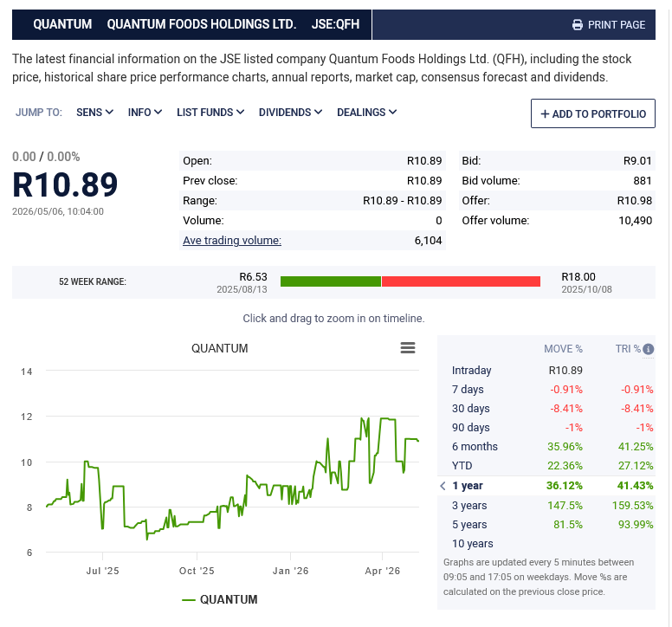Select the 6 months period
The image size is (672, 627).
[x=546, y=447]
